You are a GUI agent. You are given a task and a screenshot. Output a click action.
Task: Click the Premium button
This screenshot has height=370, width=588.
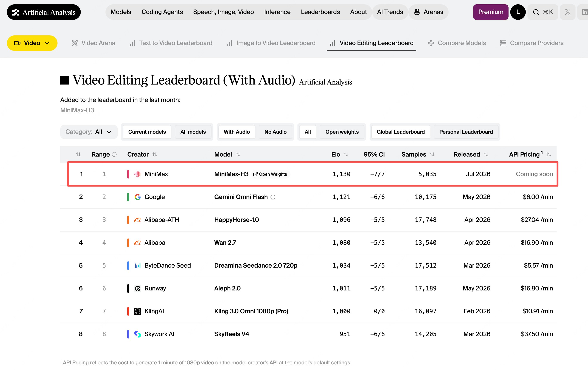(491, 12)
